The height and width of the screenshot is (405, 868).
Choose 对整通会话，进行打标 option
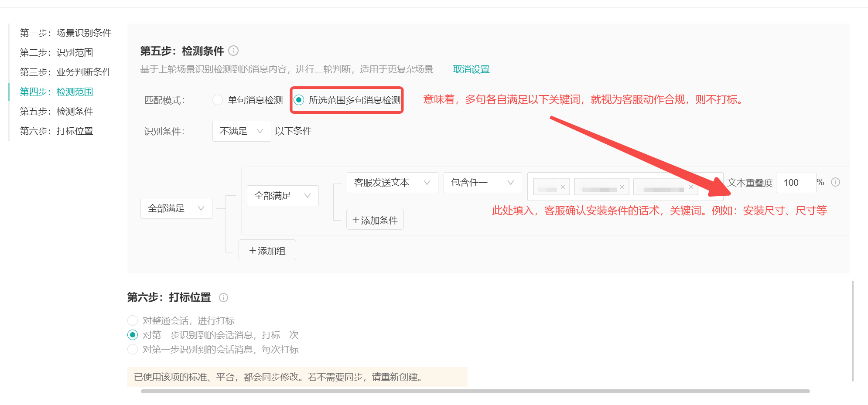tap(133, 321)
